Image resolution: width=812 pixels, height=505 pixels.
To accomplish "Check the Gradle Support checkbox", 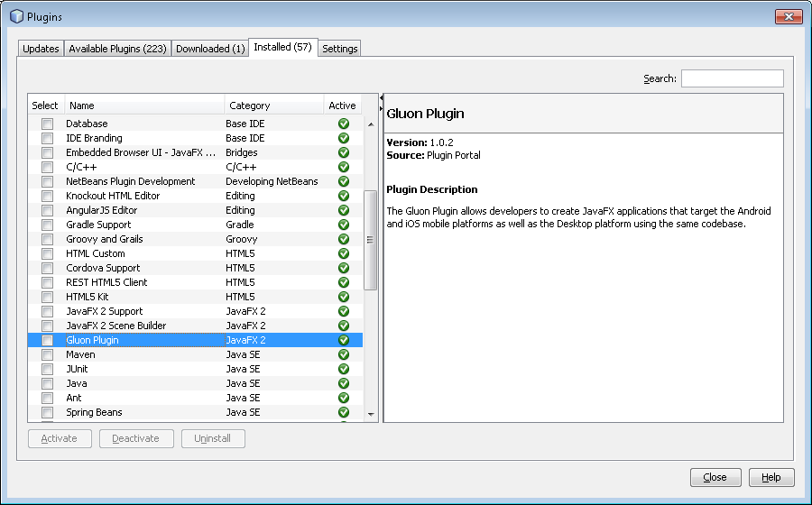I will tap(47, 225).
